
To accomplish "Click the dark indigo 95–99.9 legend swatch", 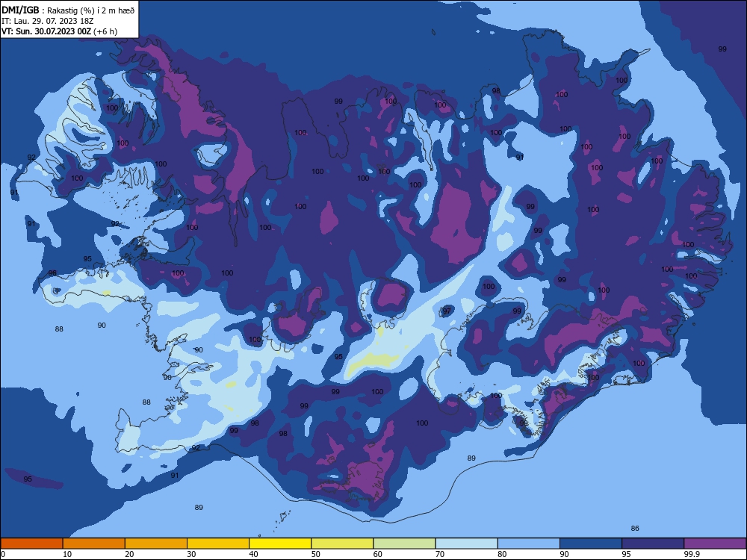I will pos(653,544).
